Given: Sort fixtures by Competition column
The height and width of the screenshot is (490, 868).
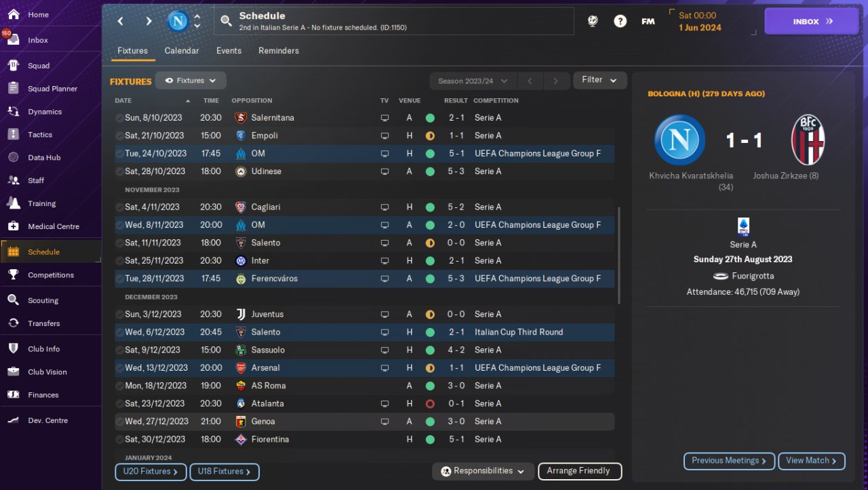Looking at the screenshot, I should point(496,100).
